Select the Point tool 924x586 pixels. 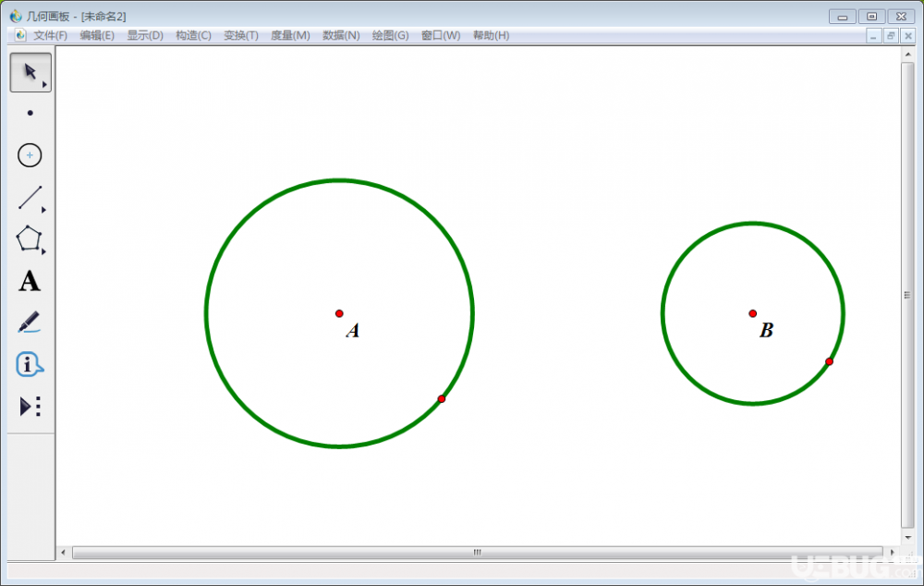point(30,113)
